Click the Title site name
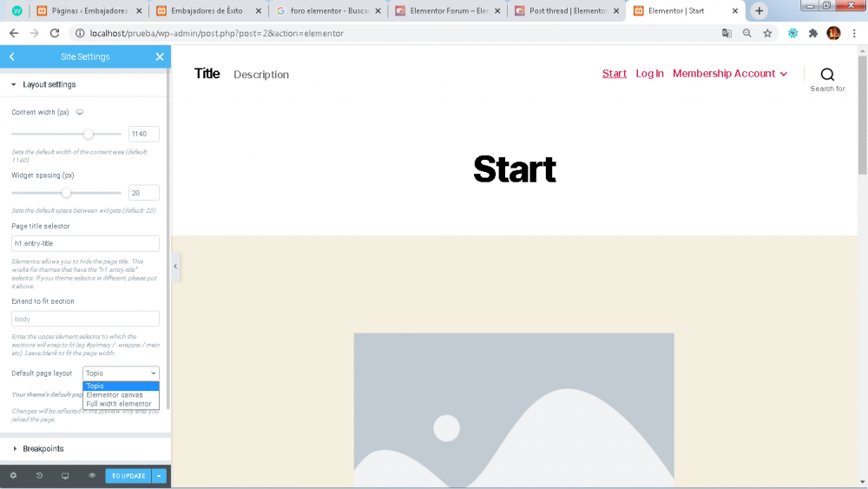868x489 pixels. [x=207, y=74]
